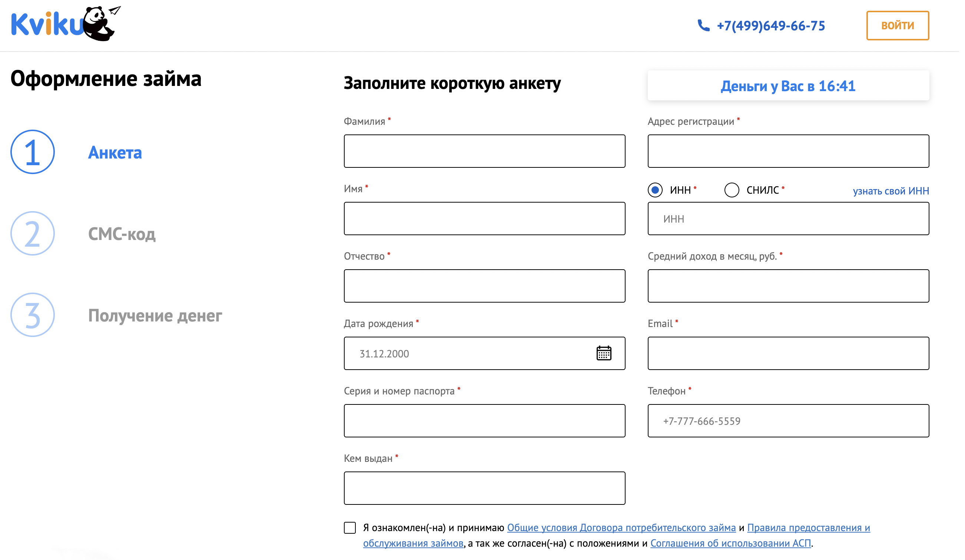Focus the Кем выдан input field
Screen dimensions: 965x560
[485, 488]
